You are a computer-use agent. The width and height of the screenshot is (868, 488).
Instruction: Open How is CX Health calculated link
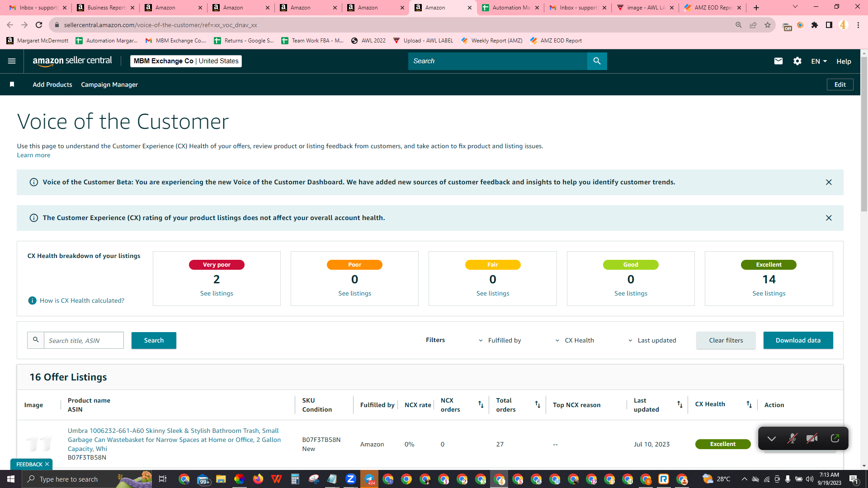pos(82,300)
